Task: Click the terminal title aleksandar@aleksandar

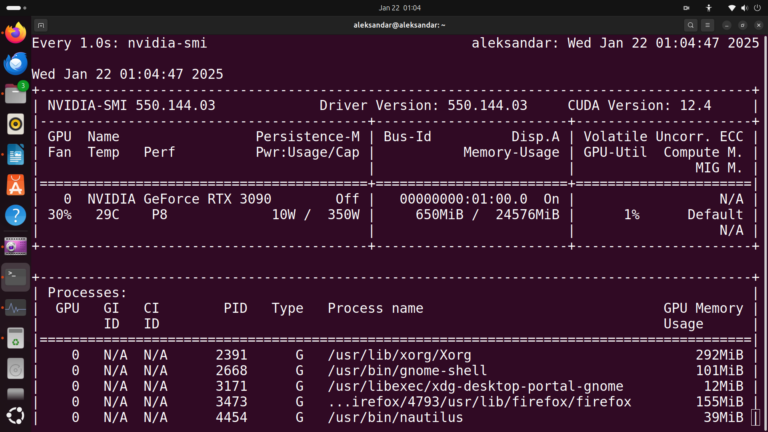Action: point(399,25)
